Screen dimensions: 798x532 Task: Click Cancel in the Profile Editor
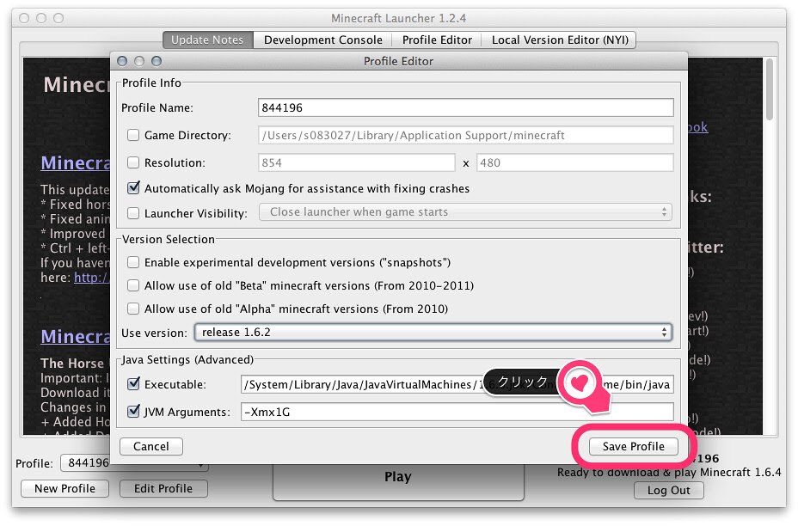pyautogui.click(x=151, y=447)
